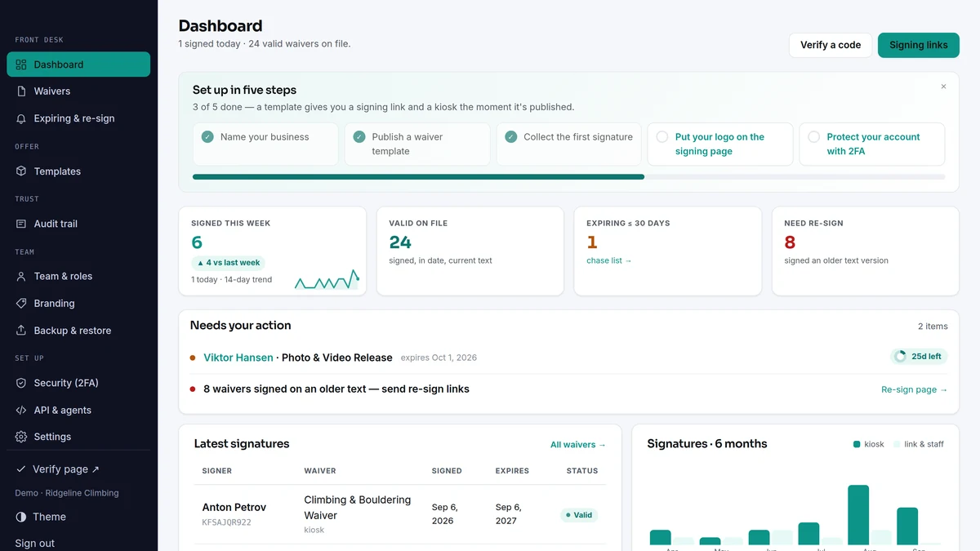980x551 pixels.
Task: Dismiss the Set up in five steps panel
Action: tap(943, 87)
